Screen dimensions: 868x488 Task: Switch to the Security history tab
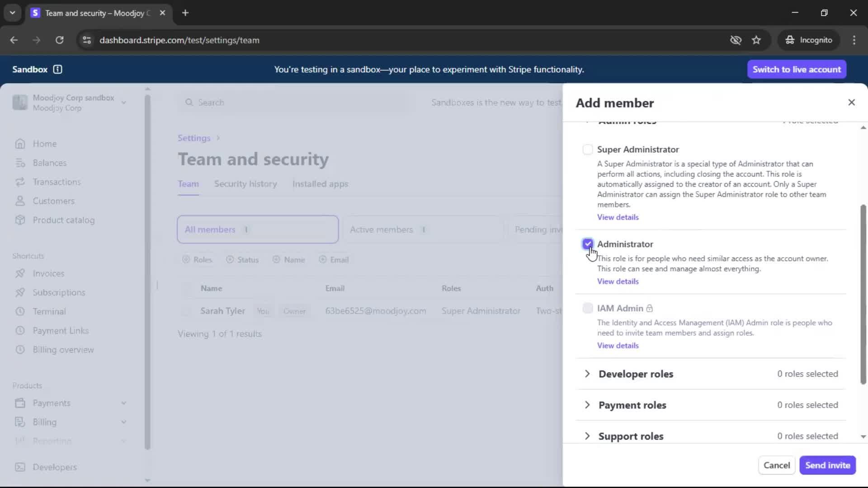pyautogui.click(x=245, y=184)
